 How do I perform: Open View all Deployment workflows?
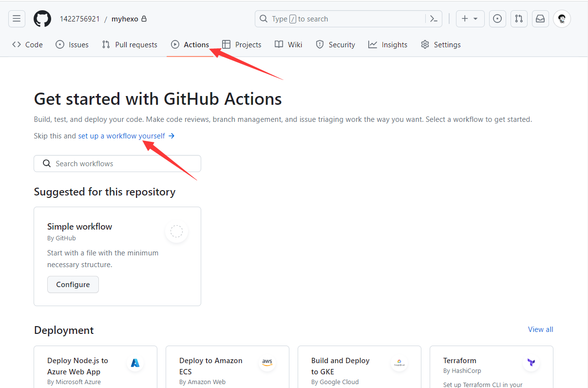click(x=540, y=330)
